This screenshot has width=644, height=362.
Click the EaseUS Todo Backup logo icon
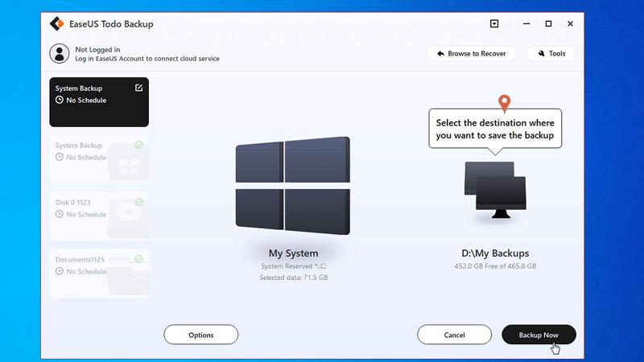coord(56,24)
